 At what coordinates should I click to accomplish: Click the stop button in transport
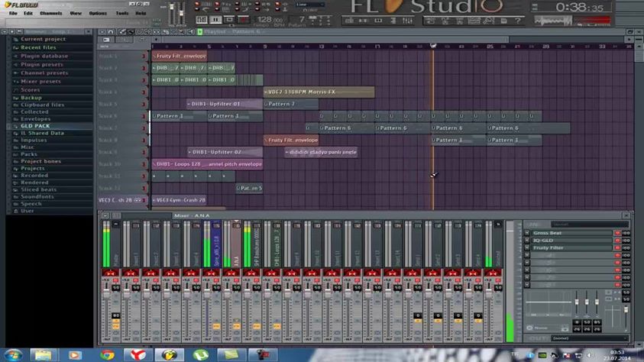[x=229, y=19]
